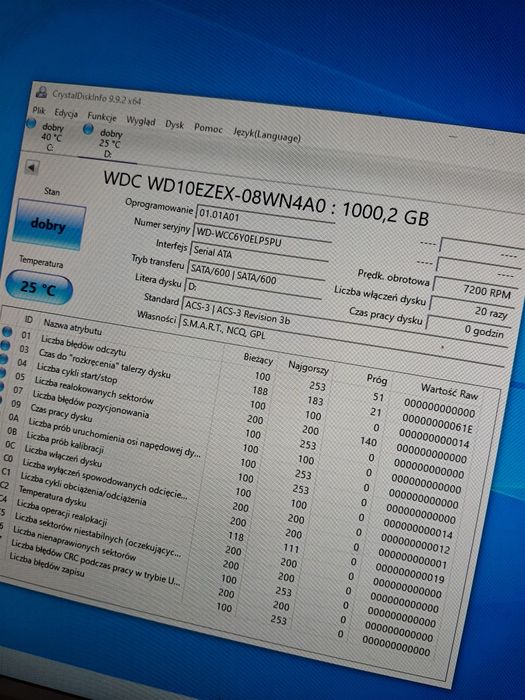Image resolution: width=525 pixels, height=700 pixels.
Task: Open the Plik menu
Action: click(x=39, y=110)
